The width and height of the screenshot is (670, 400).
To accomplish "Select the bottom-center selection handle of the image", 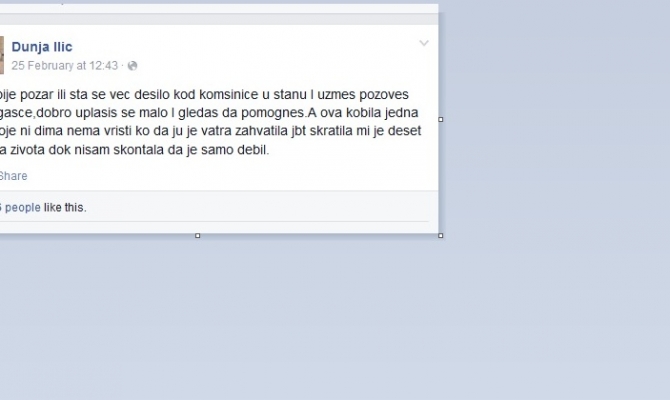I will (197, 235).
